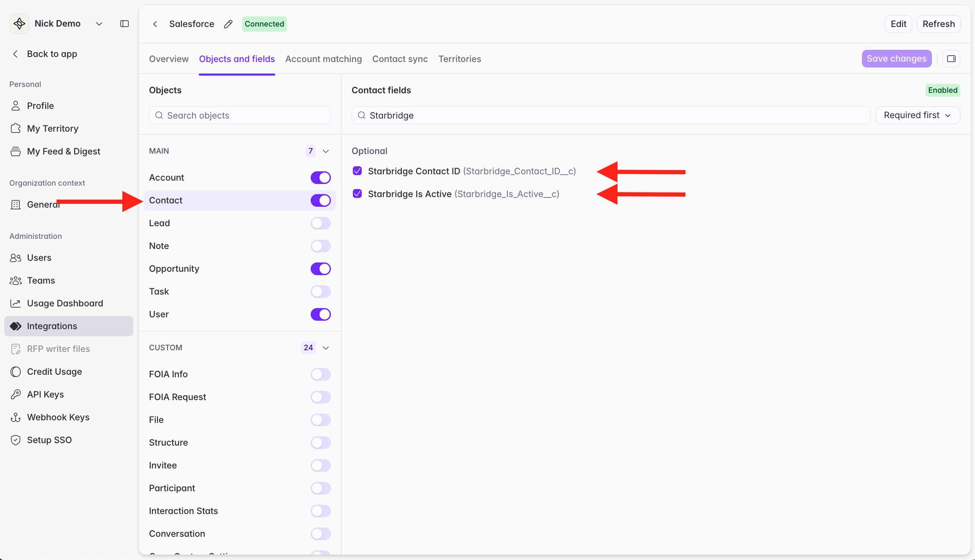Click the Enabled status badge
The image size is (975, 560).
click(x=942, y=90)
